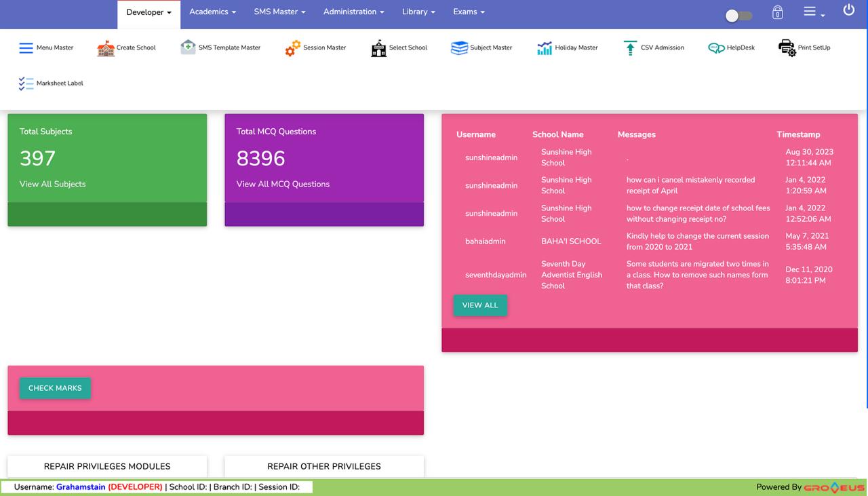This screenshot has width=868, height=496.
Task: Open the Menu Master hamburger icon
Action: coord(26,48)
